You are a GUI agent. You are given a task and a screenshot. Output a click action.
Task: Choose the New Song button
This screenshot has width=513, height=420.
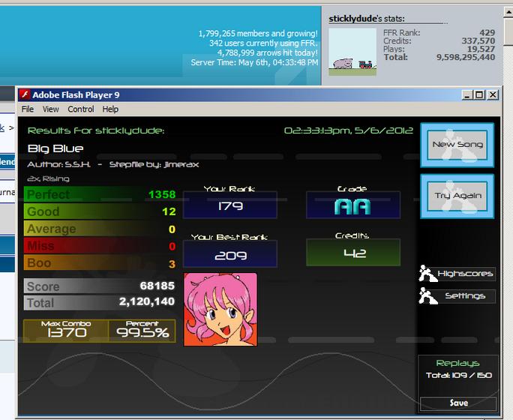[x=457, y=145]
